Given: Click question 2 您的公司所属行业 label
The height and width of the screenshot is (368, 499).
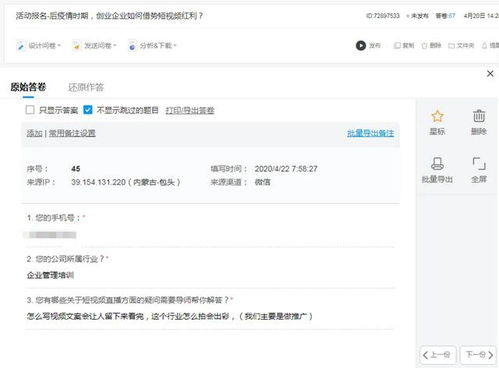Looking at the screenshot, I should pyautogui.click(x=68, y=259).
